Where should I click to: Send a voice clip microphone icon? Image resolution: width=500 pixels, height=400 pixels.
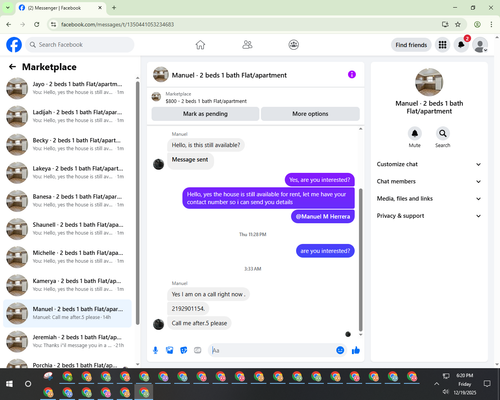point(155,350)
